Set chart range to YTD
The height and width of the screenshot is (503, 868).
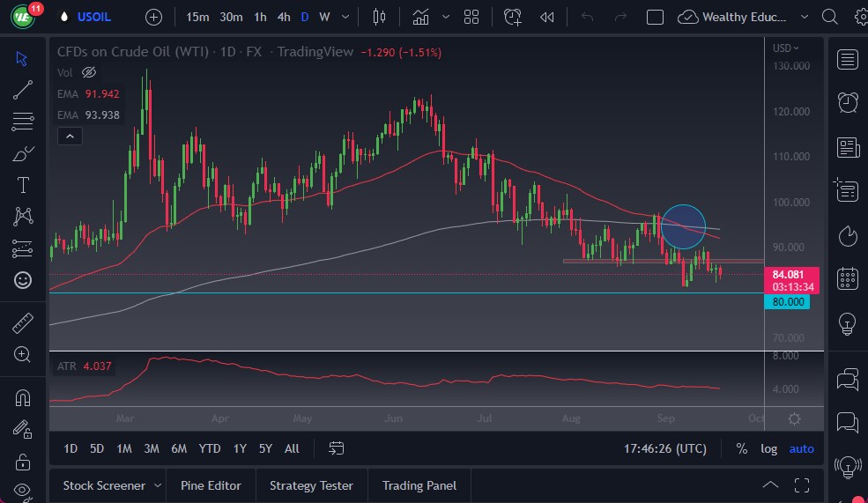(210, 448)
